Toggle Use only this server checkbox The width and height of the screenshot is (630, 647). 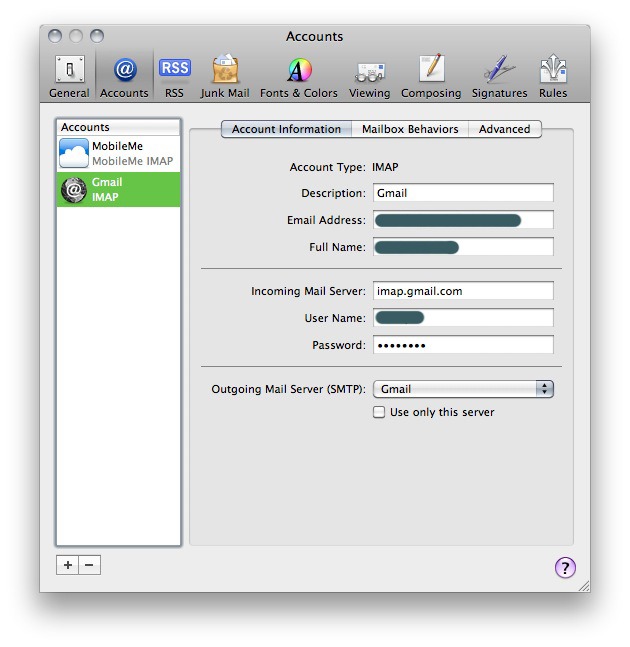tap(379, 412)
